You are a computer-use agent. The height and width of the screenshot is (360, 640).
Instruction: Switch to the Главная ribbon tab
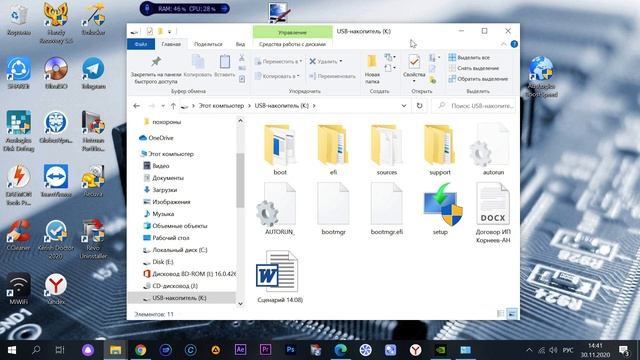(171, 44)
